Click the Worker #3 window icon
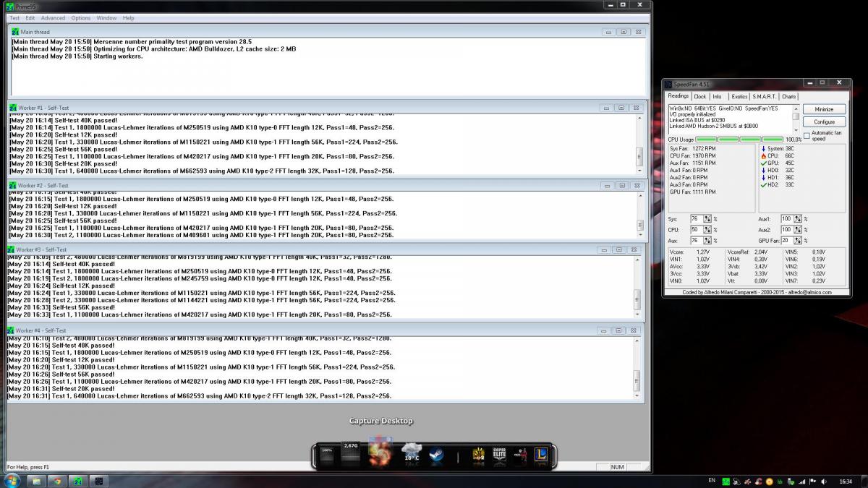Viewport: 868px width, 488px height. click(x=11, y=249)
